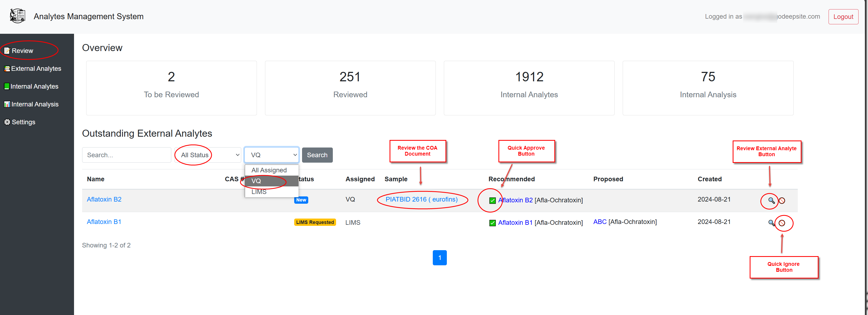Go to pagination page 1
Image resolution: width=868 pixels, height=315 pixels.
click(439, 258)
